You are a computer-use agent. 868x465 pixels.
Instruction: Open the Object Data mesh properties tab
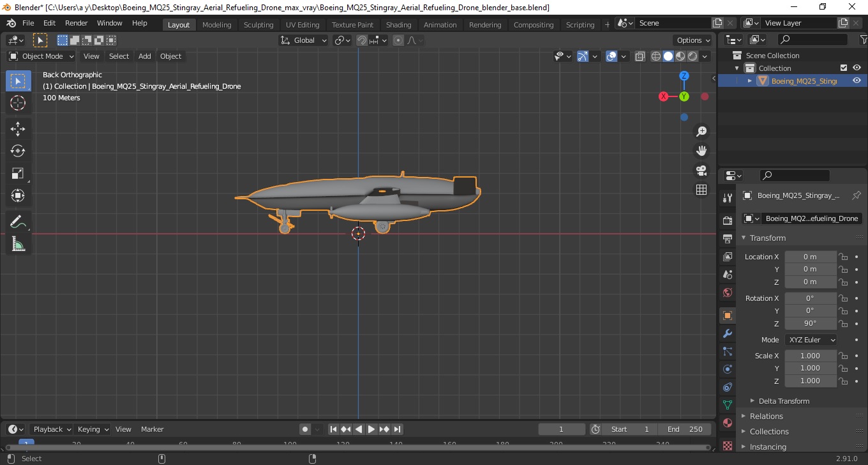pyautogui.click(x=728, y=405)
